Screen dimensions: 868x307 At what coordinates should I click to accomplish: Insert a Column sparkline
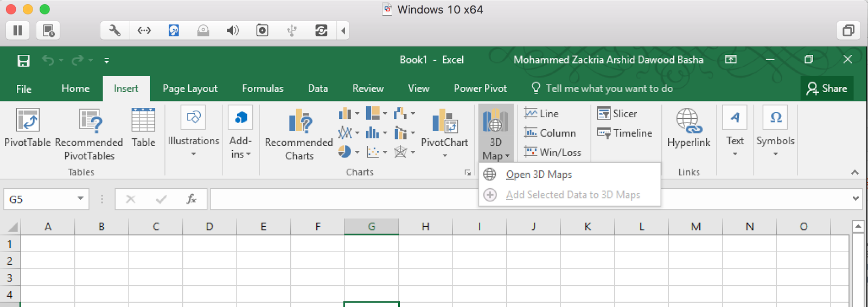(x=550, y=133)
